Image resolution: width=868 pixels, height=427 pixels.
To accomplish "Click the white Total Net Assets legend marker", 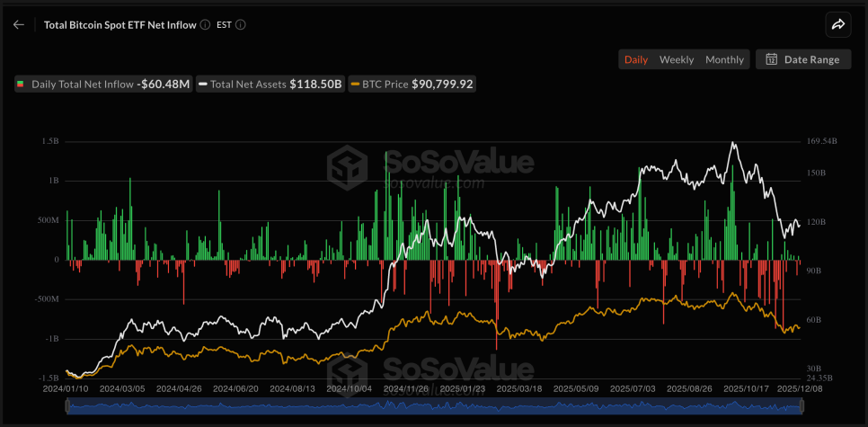I will pyautogui.click(x=204, y=85).
